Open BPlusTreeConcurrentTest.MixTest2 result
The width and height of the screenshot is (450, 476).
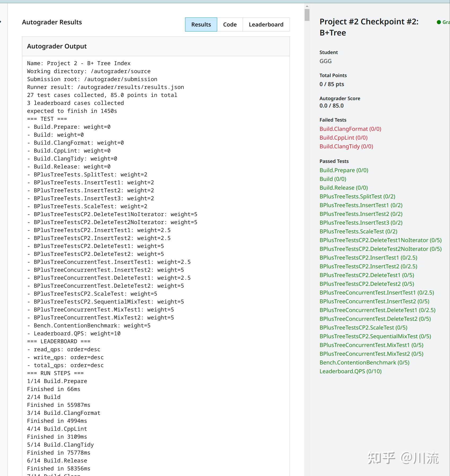point(371,354)
